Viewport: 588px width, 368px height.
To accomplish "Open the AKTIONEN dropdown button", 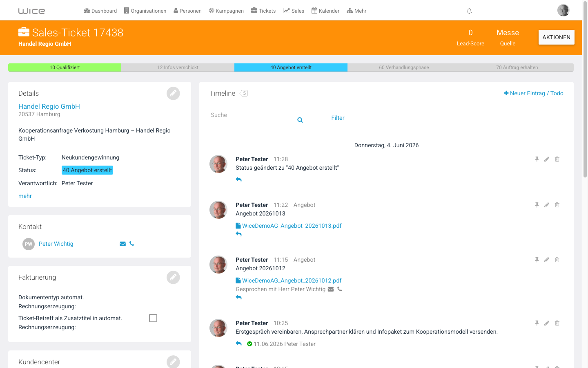I will 556,37.
